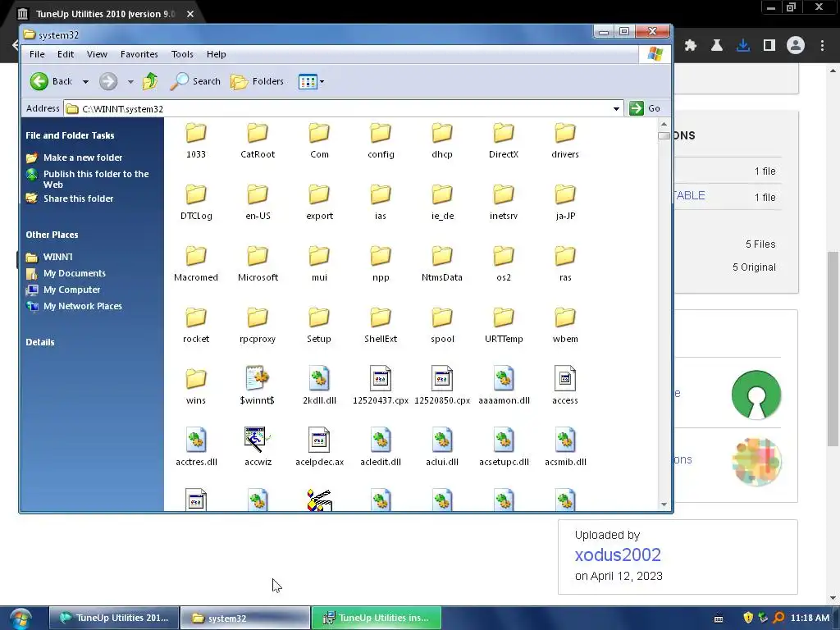
Task: Click the taskbar clock showing 11:18 AM
Action: [810, 618]
